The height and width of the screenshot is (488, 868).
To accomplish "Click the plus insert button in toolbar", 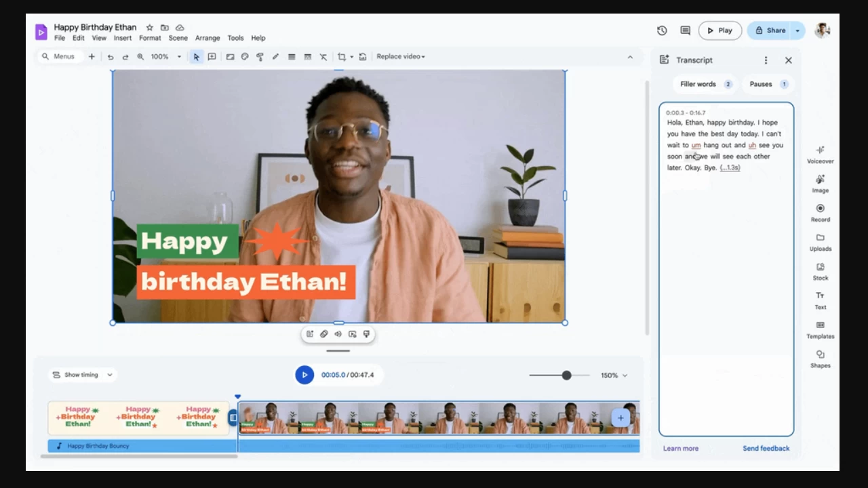I will pos(92,57).
